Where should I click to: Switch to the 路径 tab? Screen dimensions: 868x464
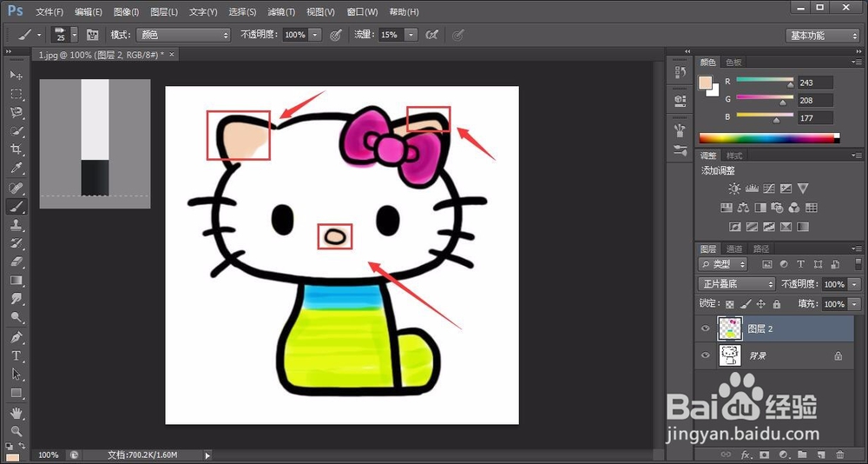click(761, 249)
